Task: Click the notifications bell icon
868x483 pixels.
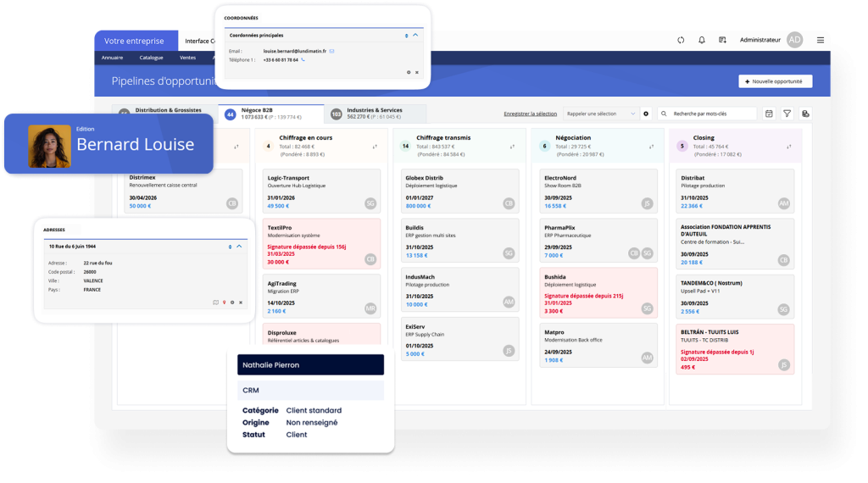Action: click(702, 40)
